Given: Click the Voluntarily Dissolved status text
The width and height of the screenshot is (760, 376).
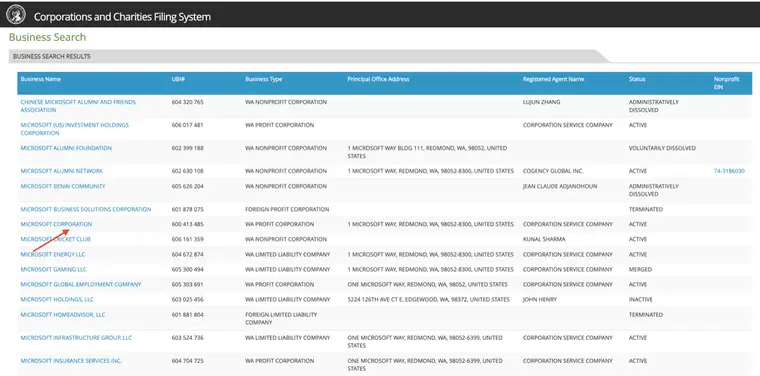Looking at the screenshot, I should [662, 148].
